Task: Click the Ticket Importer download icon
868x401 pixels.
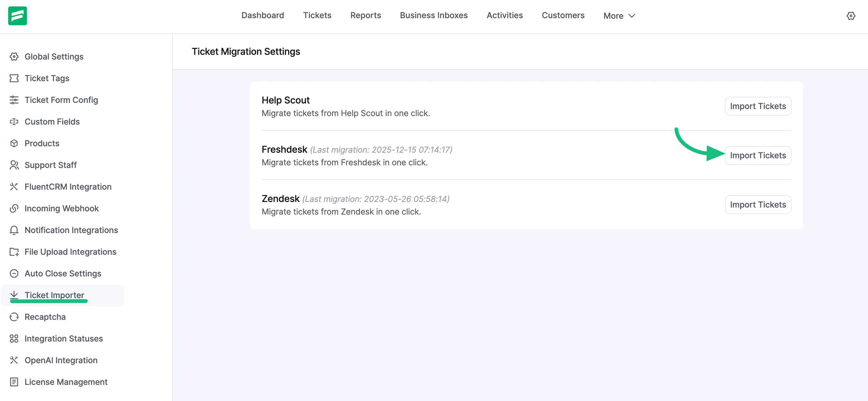Action: click(x=14, y=295)
